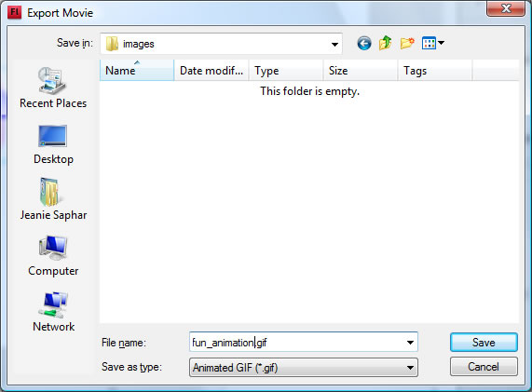Select the Desktop shortcut icon
Image resolution: width=532 pixels, height=392 pixels.
coord(53,145)
